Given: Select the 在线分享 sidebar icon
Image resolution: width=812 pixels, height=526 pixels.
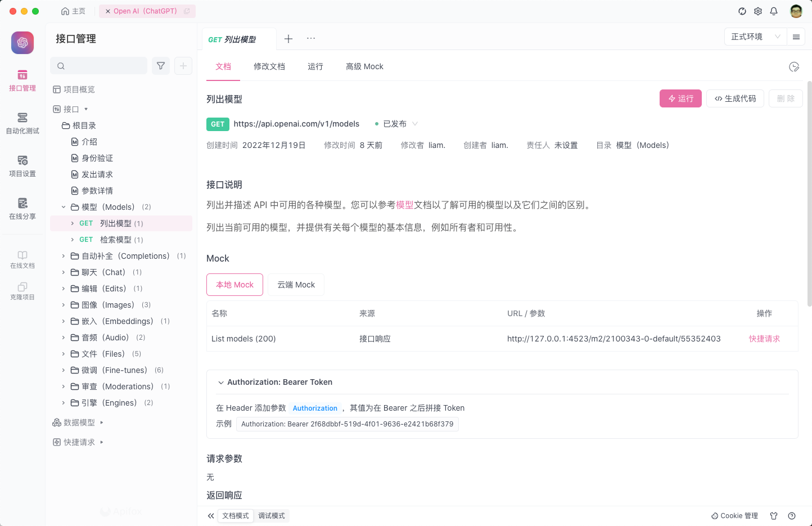Looking at the screenshot, I should (x=22, y=209).
